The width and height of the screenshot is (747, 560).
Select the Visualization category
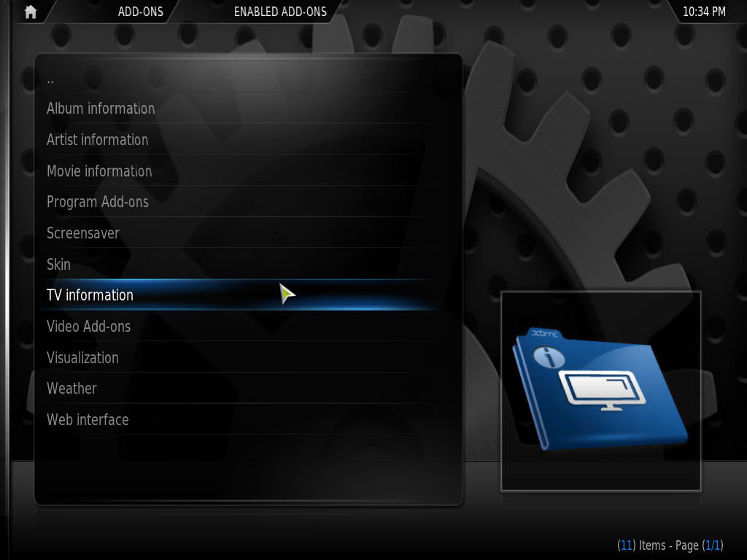(x=239, y=357)
